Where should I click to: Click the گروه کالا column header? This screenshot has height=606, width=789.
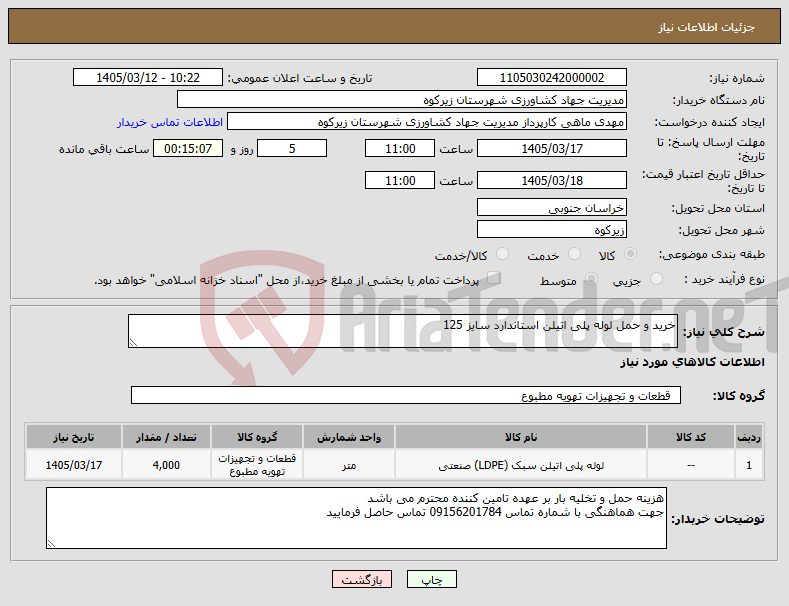point(257,437)
